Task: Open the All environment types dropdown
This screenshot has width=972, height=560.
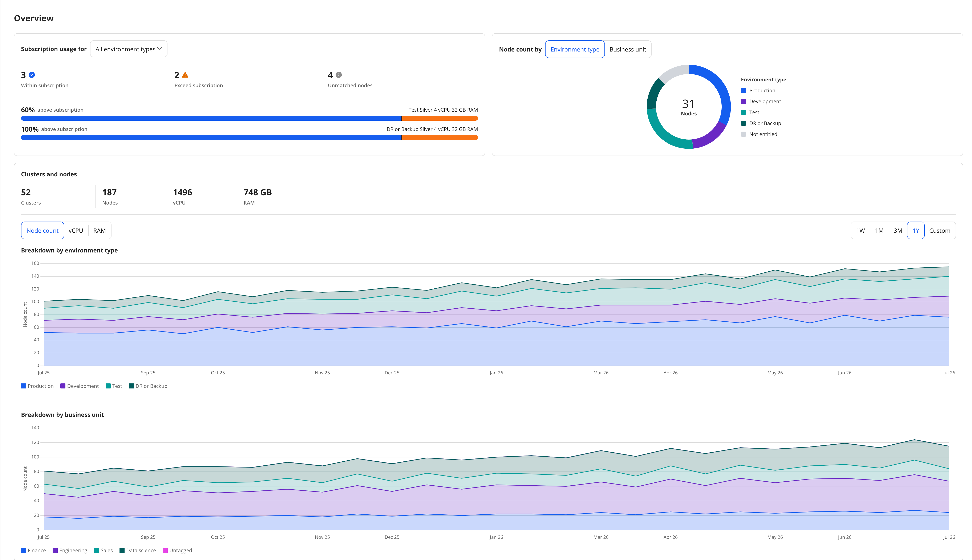Action: pos(129,49)
